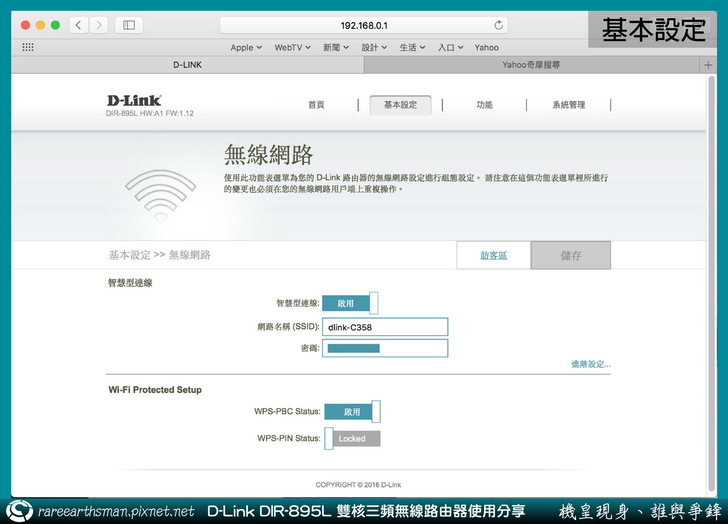Reload the page with the refresh icon

(x=499, y=25)
